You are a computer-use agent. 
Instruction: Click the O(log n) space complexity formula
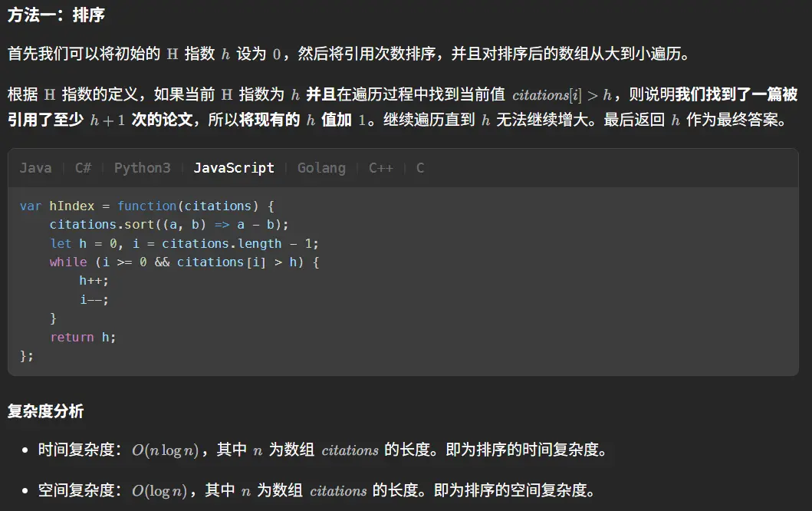[159, 490]
